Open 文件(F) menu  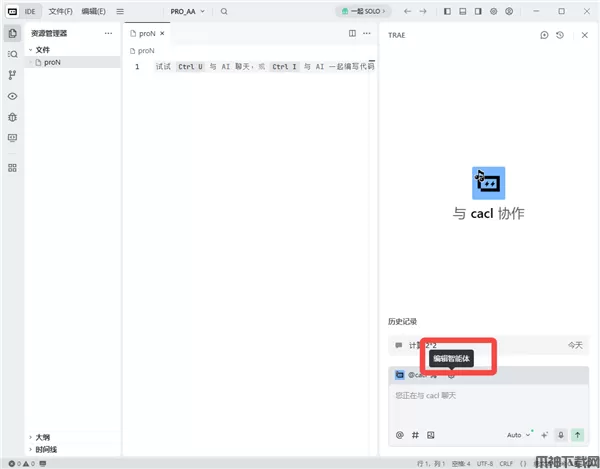(x=60, y=11)
